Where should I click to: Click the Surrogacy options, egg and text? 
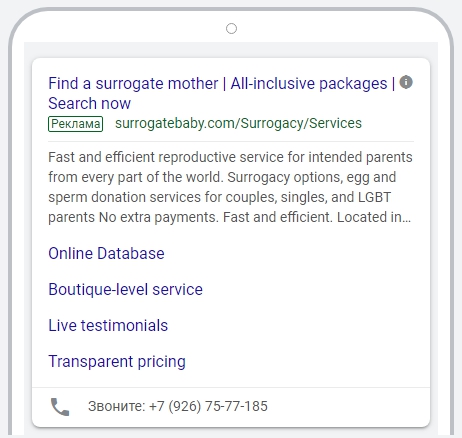312,177
